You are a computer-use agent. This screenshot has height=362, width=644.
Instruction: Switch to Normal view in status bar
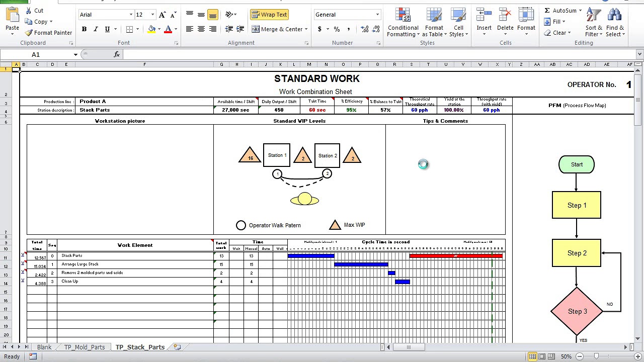click(x=532, y=356)
